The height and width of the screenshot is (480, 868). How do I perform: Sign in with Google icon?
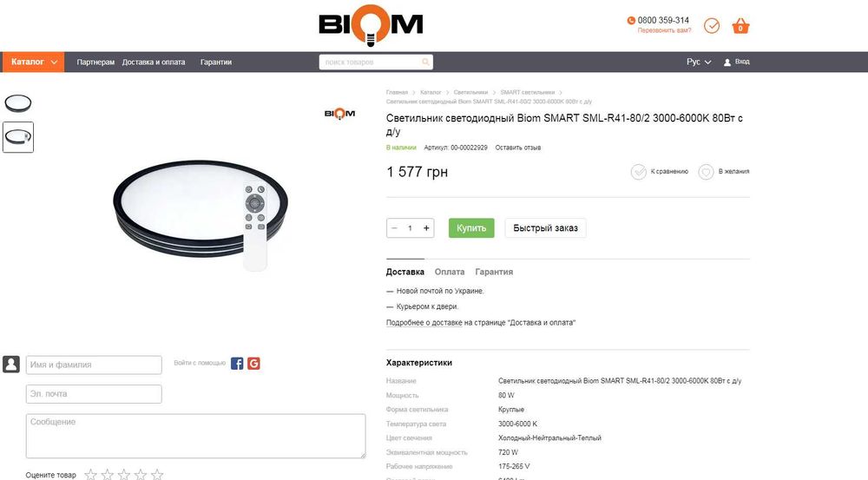[x=253, y=363]
